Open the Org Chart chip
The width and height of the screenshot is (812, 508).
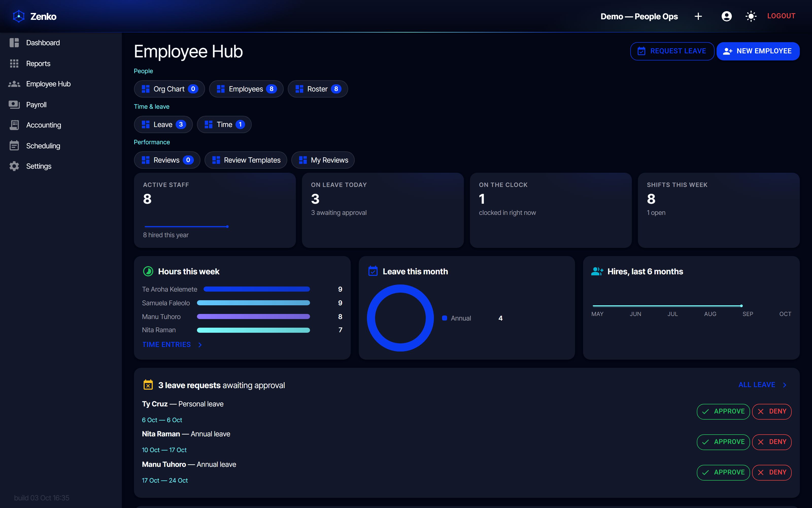pos(169,89)
